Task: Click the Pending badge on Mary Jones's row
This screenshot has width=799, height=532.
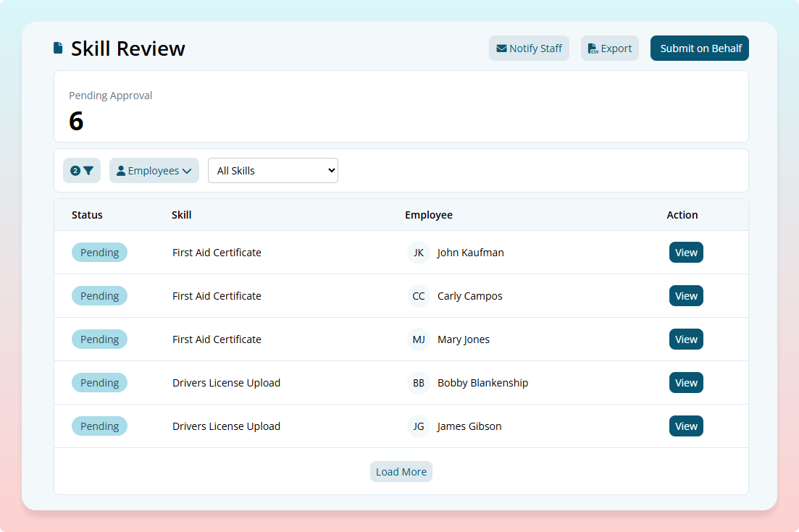Action: (x=99, y=339)
